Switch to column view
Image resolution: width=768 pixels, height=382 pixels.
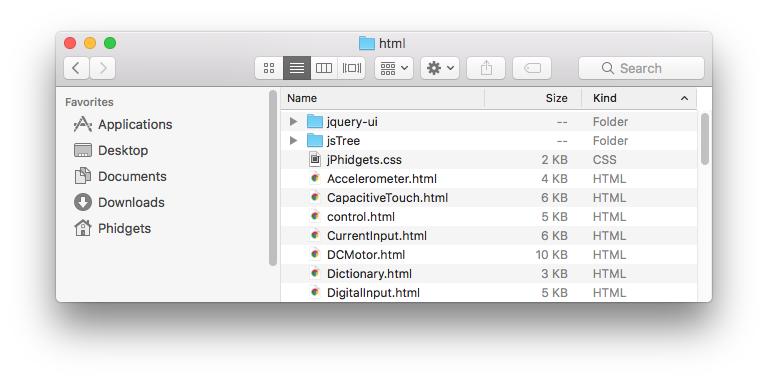point(324,68)
